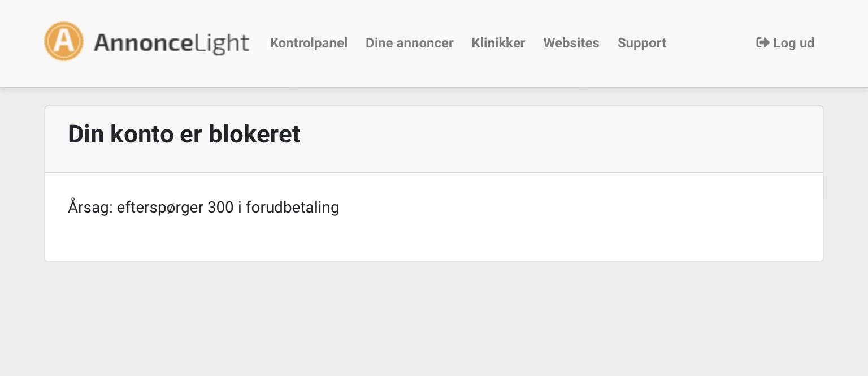Open the Klinikker page

click(x=498, y=43)
